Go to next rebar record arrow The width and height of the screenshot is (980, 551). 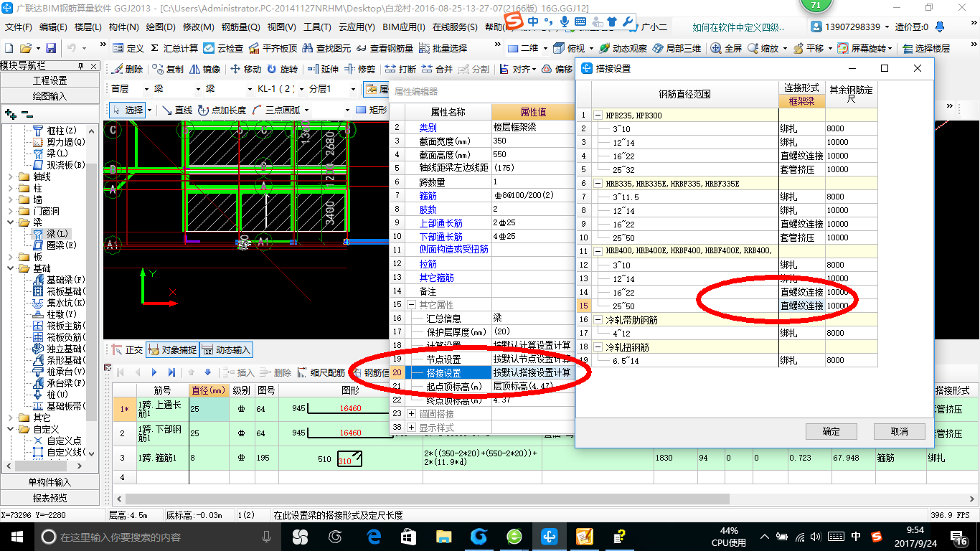click(154, 372)
